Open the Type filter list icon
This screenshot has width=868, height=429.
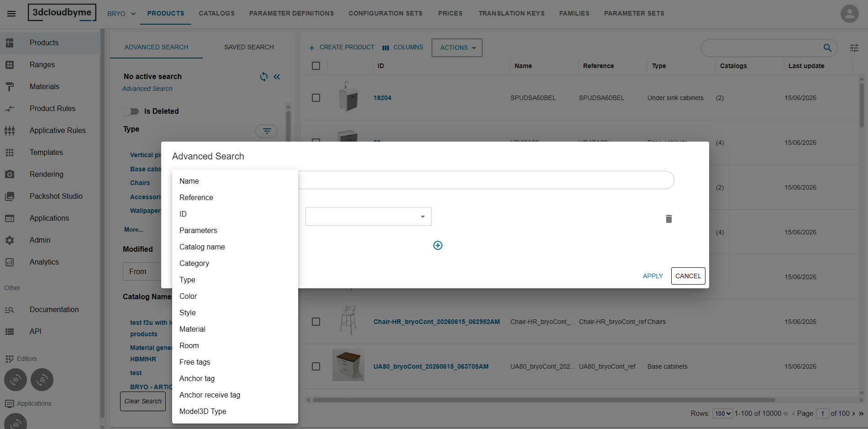coord(266,131)
